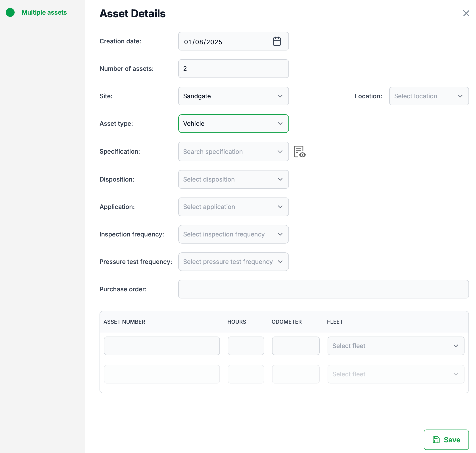
Task: Open the pressure test frequency dropdown
Action: click(233, 262)
